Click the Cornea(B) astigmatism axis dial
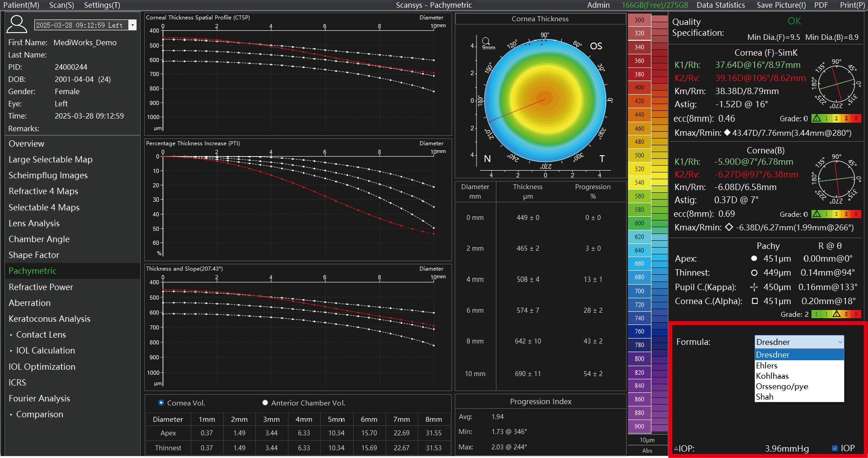Image resolution: width=868 pixels, height=458 pixels. point(837,179)
